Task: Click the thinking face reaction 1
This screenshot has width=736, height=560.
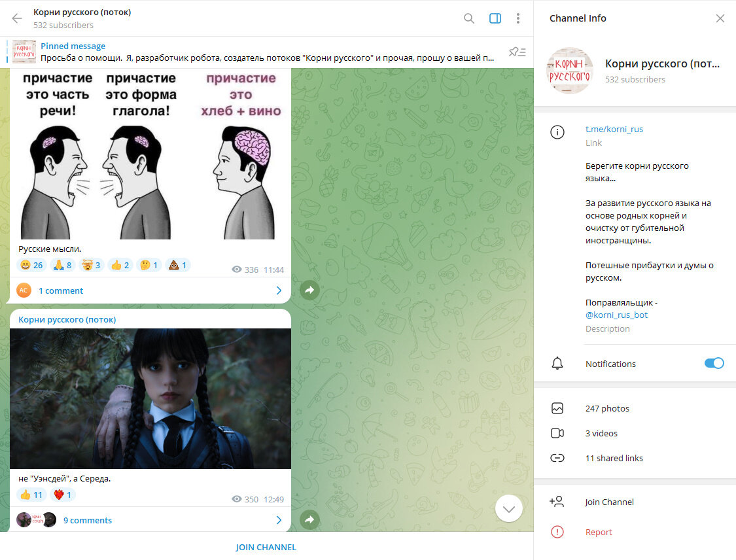Action: point(149,265)
